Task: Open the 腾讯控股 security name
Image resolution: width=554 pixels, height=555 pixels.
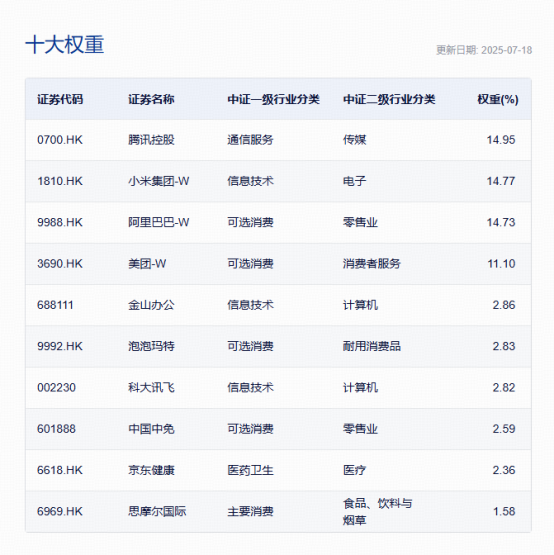Action: pos(151,140)
